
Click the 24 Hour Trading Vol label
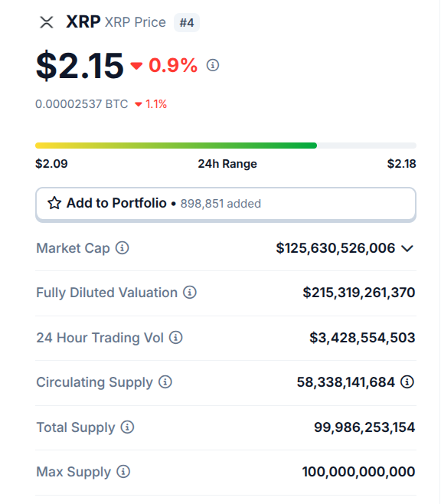100,338
